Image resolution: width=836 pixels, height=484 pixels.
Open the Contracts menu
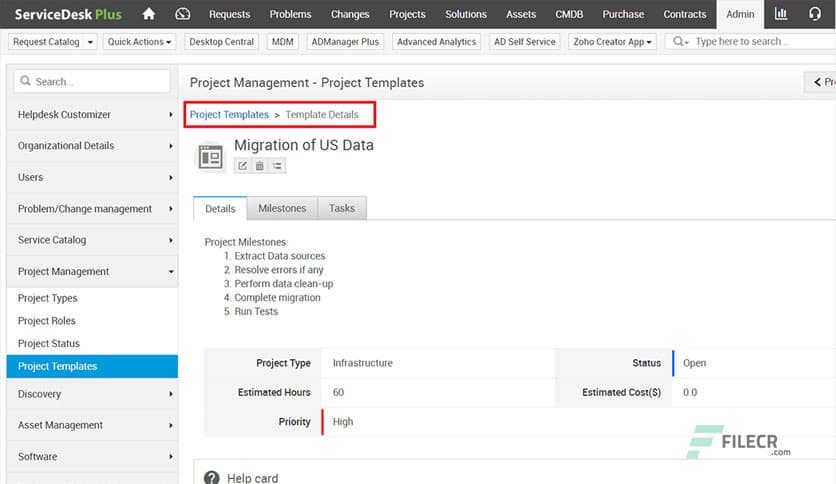pos(685,14)
